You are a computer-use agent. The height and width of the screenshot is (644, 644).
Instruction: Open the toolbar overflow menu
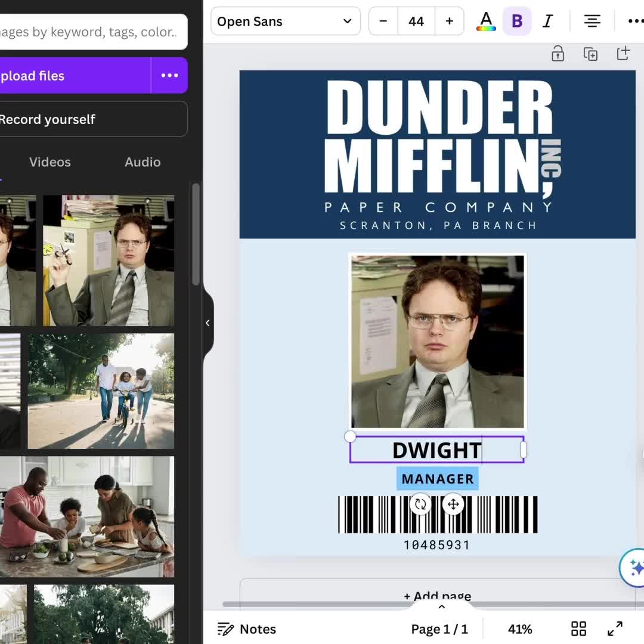point(636,21)
